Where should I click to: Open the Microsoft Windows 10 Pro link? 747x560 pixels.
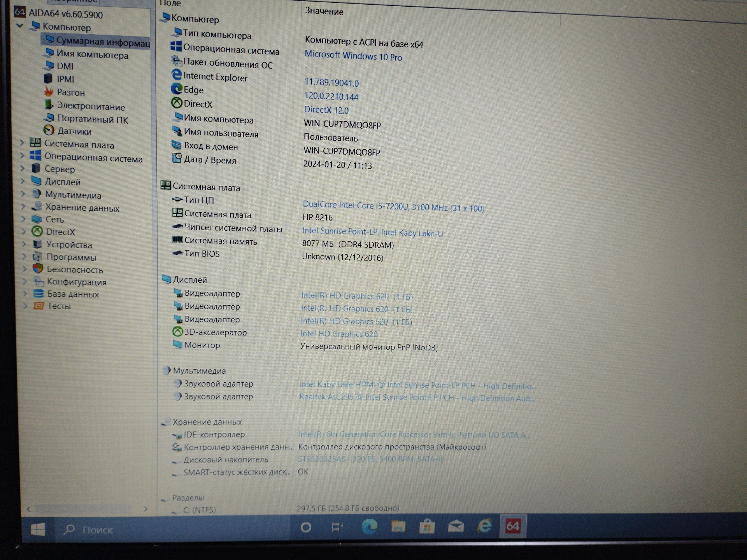point(353,56)
